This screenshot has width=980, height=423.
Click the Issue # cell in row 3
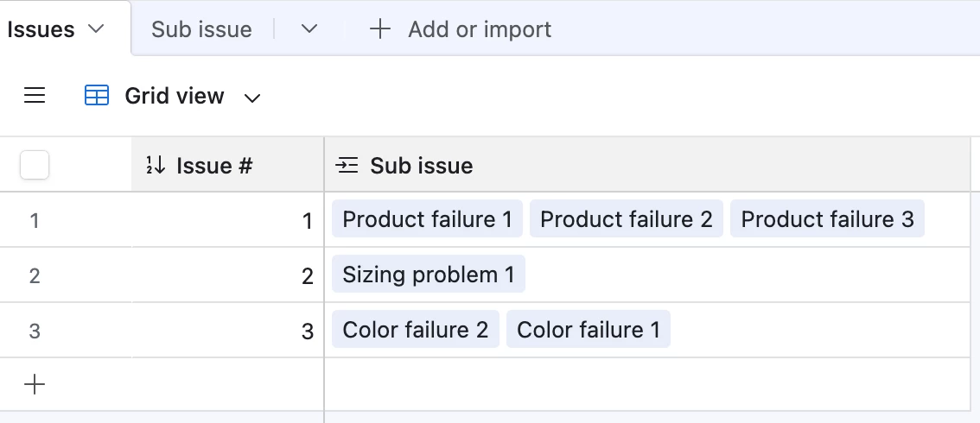[x=228, y=331]
